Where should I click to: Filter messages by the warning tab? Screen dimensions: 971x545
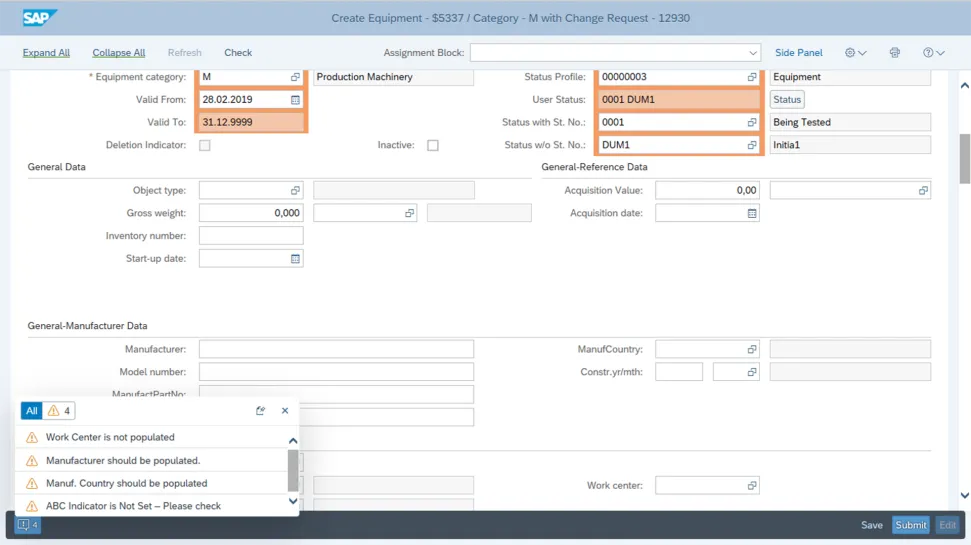[x=60, y=410]
